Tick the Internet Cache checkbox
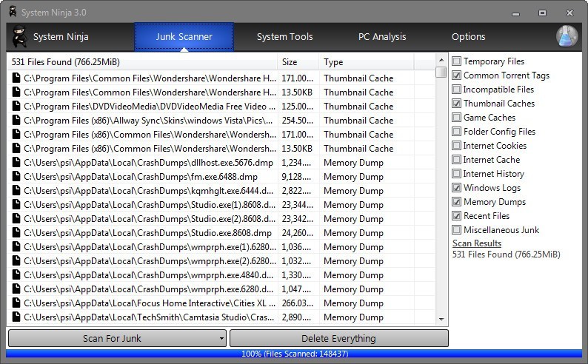The width and height of the screenshot is (588, 364). [456, 160]
